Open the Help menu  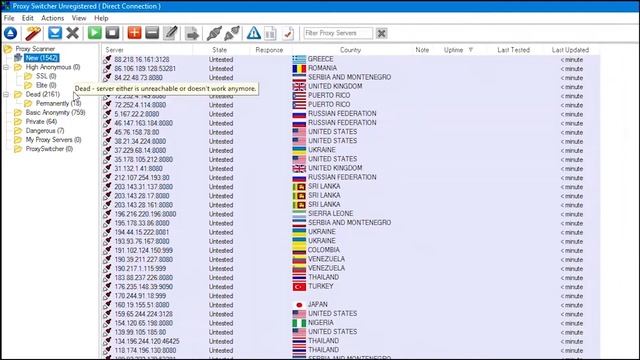101,18
